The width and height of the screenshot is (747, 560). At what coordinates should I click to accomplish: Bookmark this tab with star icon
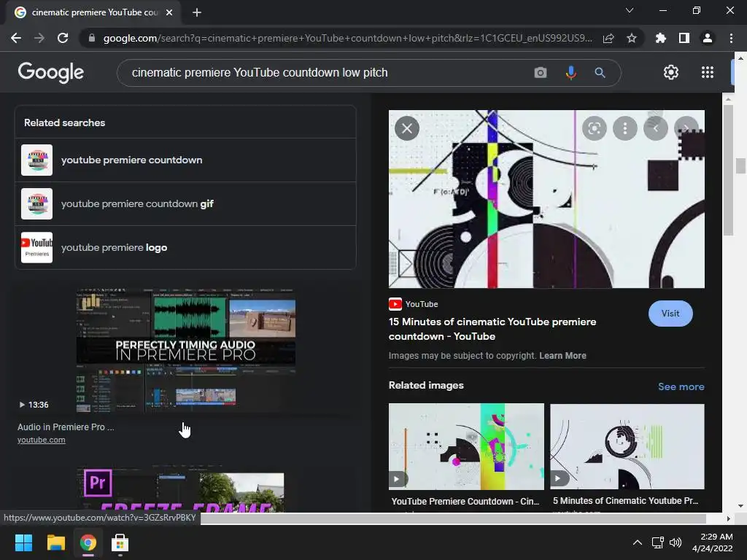(x=632, y=38)
